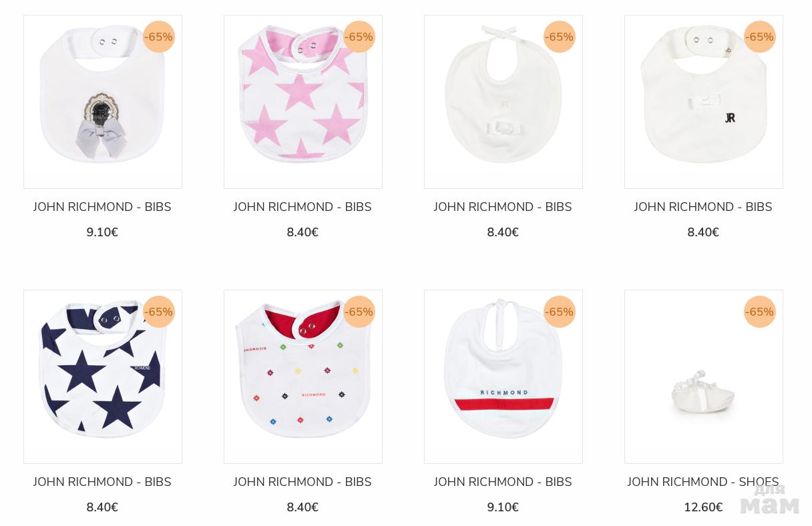The image size is (812, 526).
Task: Click the 9.10€ price under grey bow bib
Action: (x=102, y=232)
